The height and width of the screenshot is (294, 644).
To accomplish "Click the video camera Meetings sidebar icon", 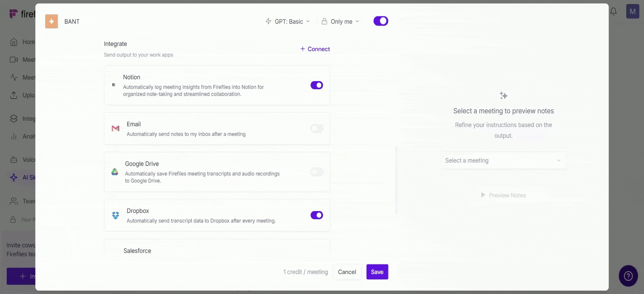I will [x=14, y=60].
